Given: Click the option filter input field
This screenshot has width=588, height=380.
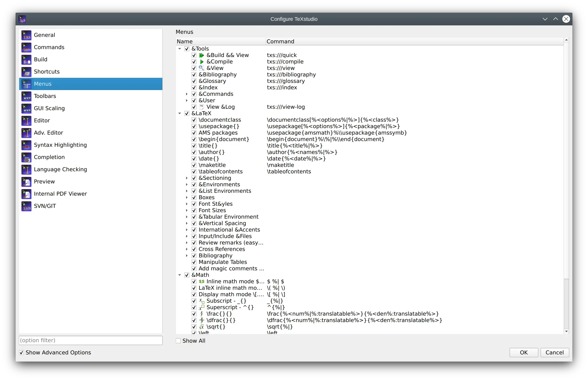Looking at the screenshot, I should (90, 340).
